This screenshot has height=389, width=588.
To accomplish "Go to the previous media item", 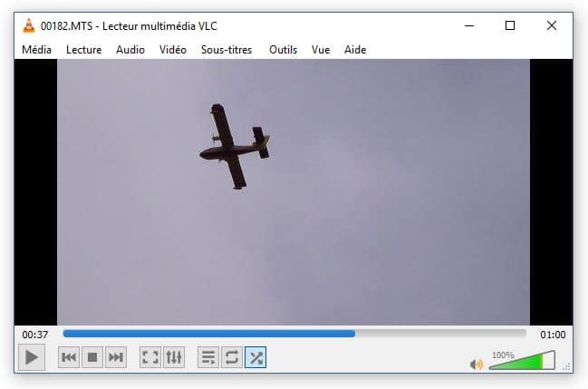I will 69,357.
